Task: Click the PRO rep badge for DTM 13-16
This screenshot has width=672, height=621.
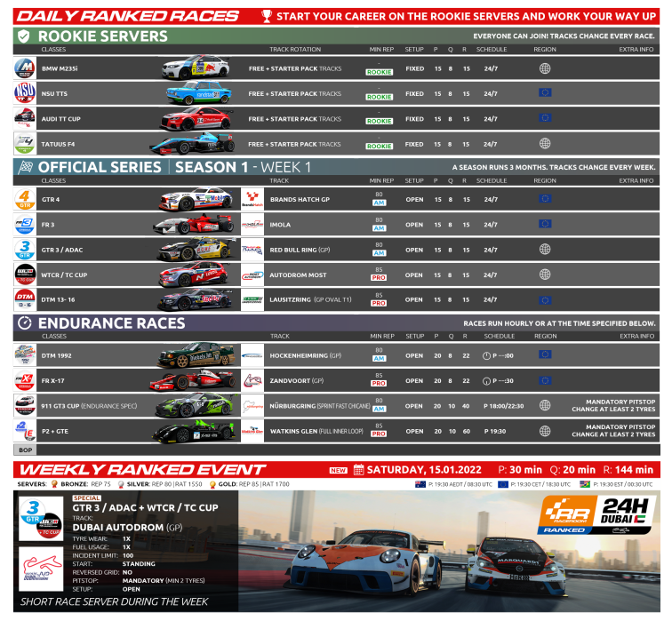Action: click(x=380, y=303)
